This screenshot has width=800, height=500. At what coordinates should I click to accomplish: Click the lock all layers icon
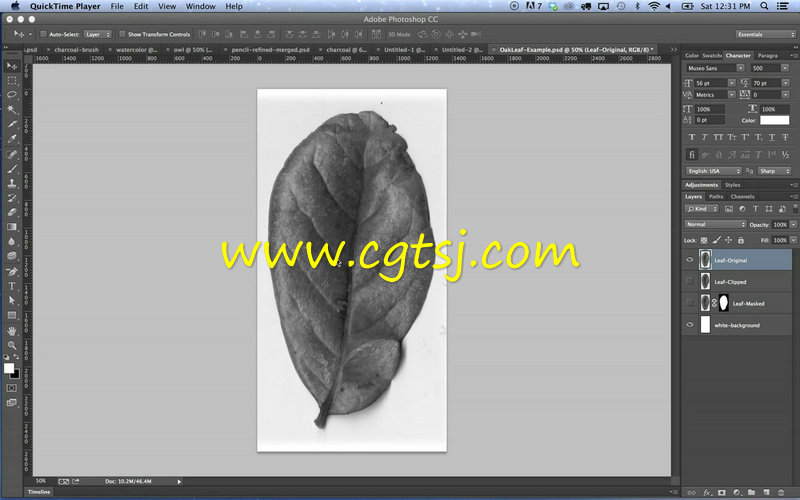(x=741, y=240)
